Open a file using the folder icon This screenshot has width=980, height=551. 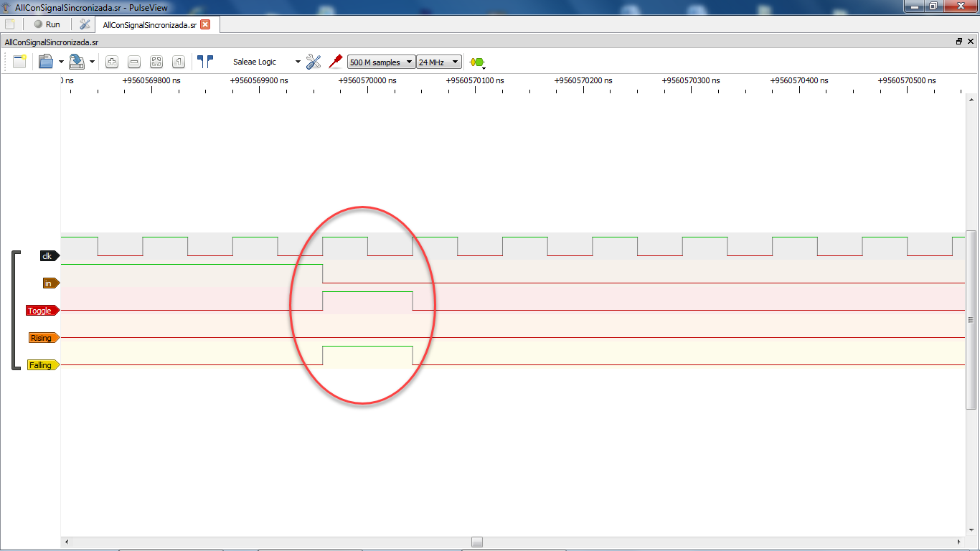pyautogui.click(x=46, y=62)
